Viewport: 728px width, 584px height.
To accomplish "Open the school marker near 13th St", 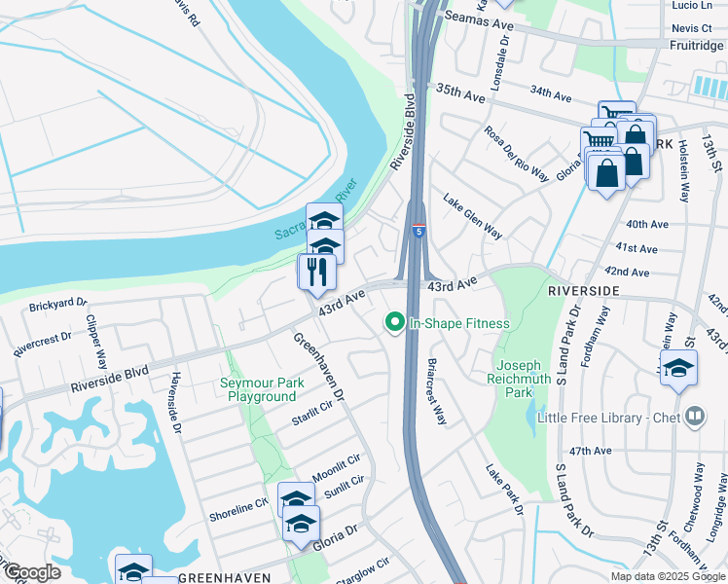I will pyautogui.click(x=678, y=372).
